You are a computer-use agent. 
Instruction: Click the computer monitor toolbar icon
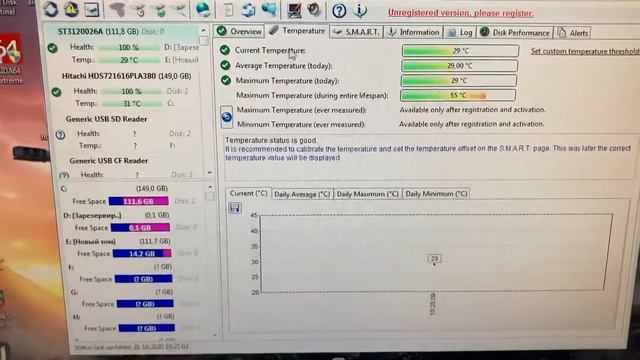click(294, 10)
